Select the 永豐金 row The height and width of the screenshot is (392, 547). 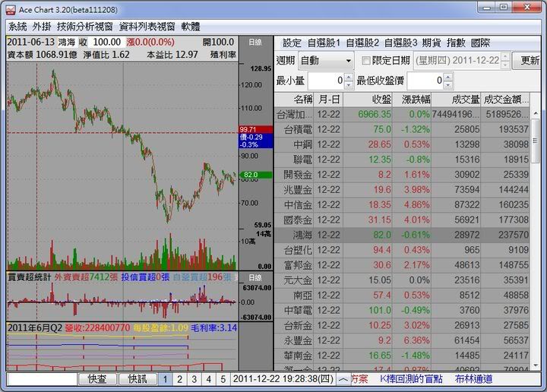[402, 340]
